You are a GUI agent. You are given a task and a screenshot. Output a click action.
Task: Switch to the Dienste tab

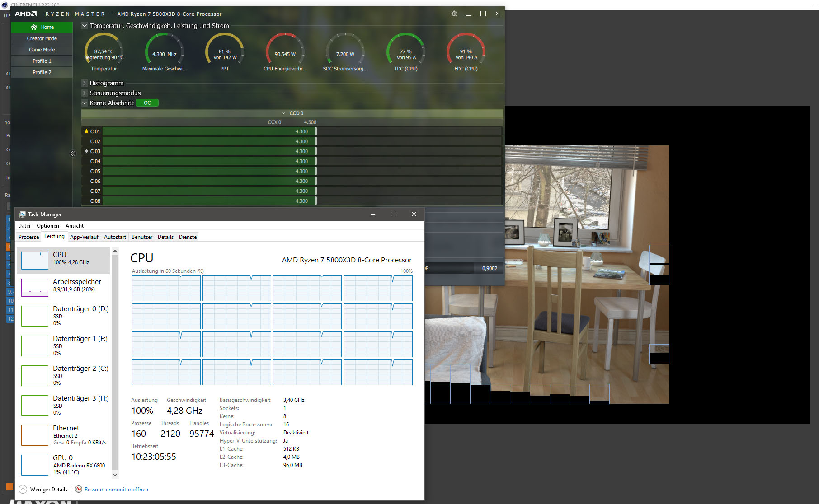click(188, 237)
